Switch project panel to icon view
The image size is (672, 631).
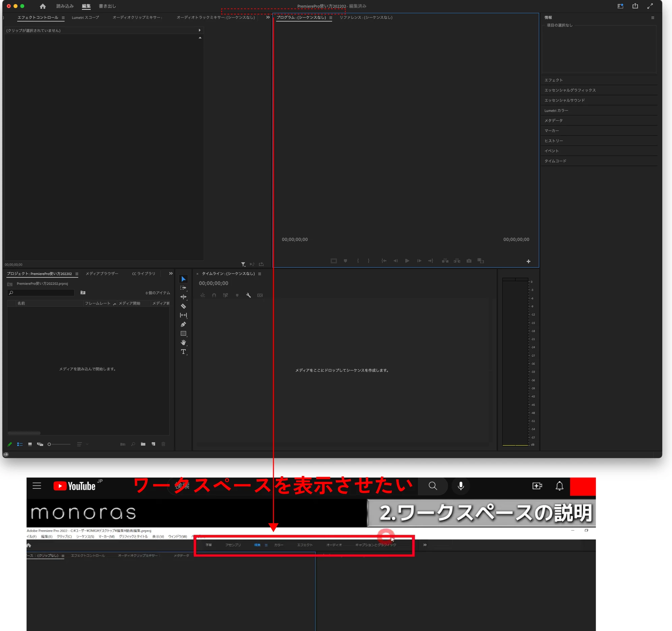click(x=30, y=444)
